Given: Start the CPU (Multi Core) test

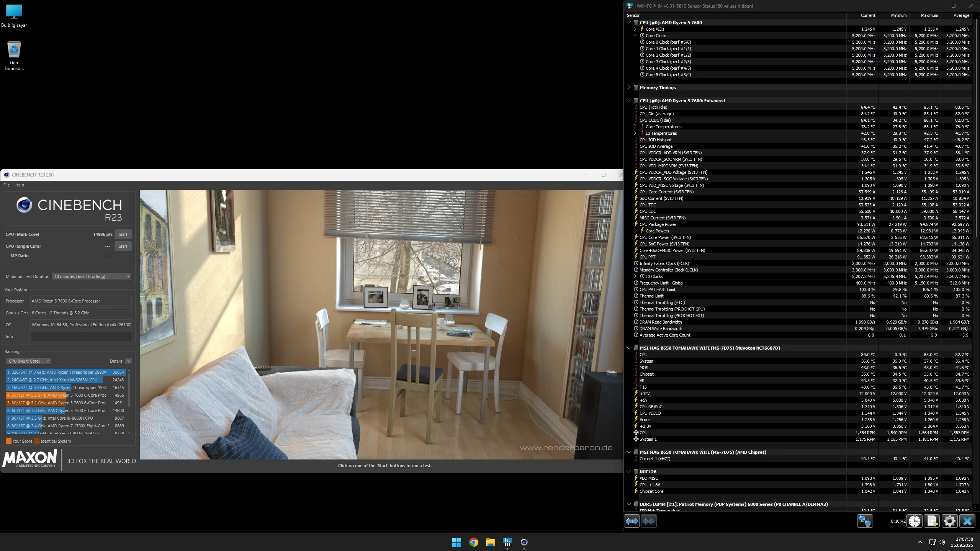Looking at the screenshot, I should coord(123,234).
